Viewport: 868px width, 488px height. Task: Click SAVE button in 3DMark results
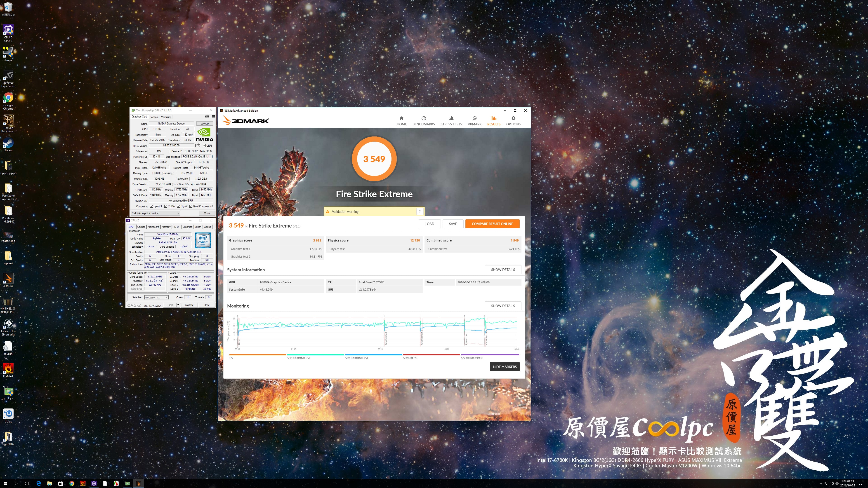point(453,224)
